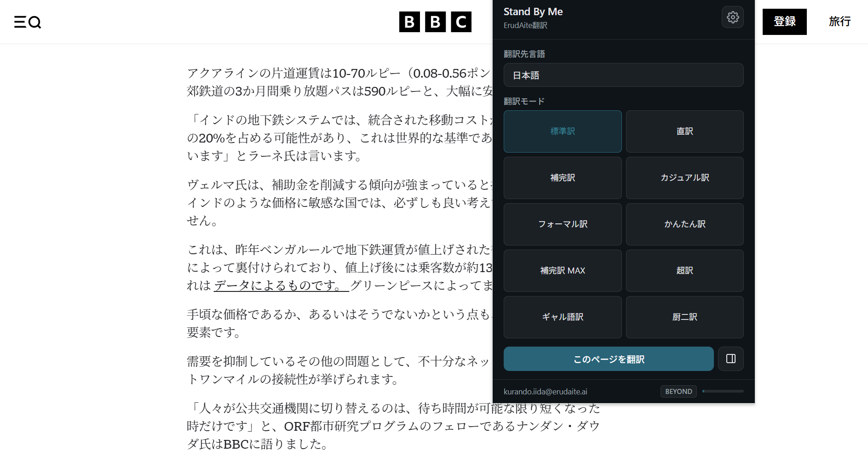Adjust the BEYOND usage slider

723,391
